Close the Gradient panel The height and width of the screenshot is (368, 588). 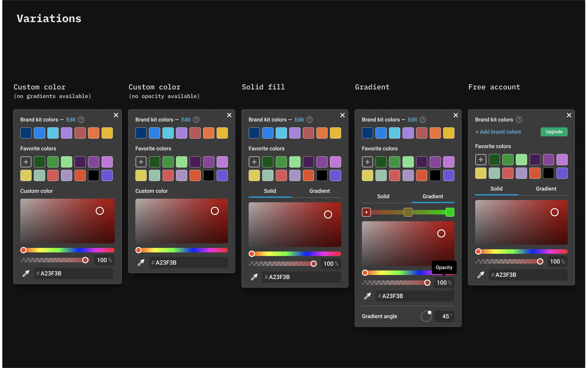pos(456,115)
